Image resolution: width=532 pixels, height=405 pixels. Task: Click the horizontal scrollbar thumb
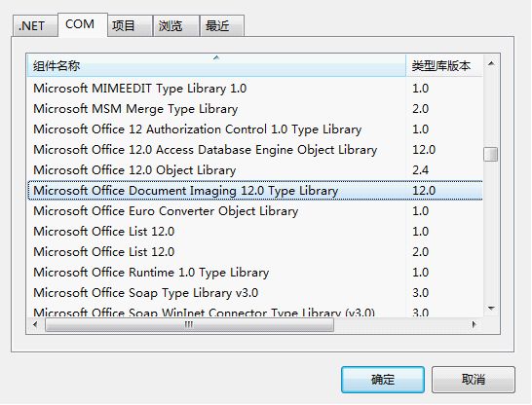coord(189,325)
